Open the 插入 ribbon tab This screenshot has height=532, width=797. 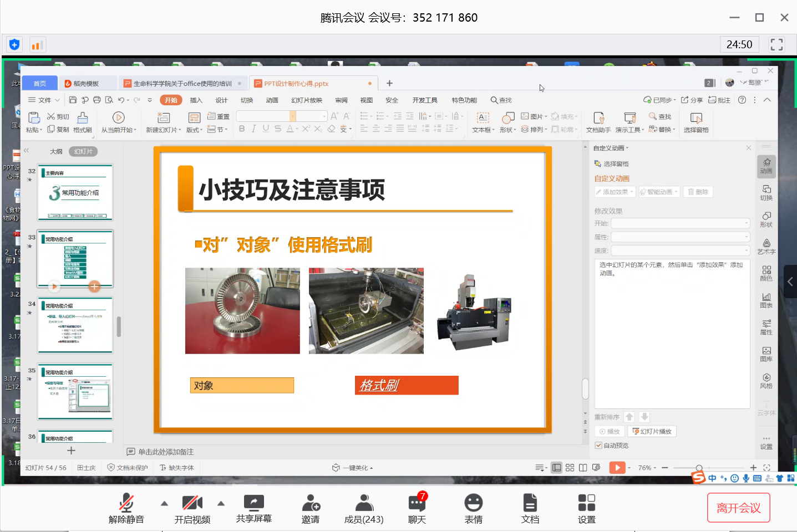click(x=196, y=100)
